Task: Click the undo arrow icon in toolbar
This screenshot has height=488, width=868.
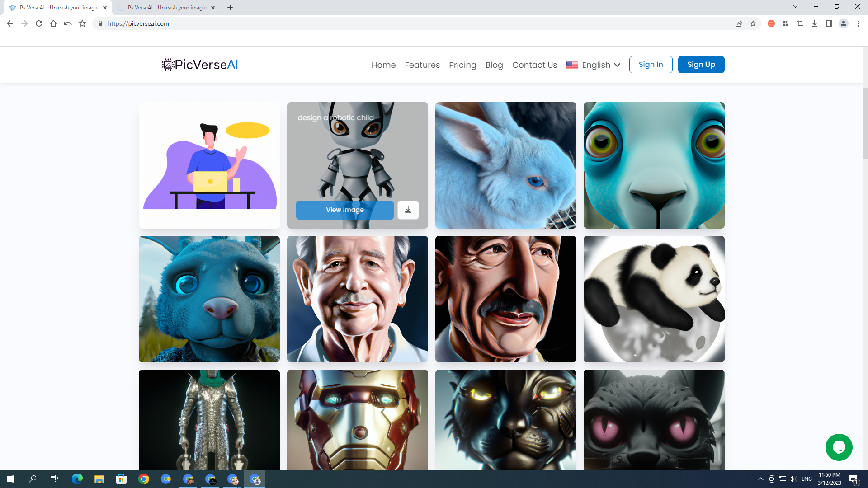Action: pyautogui.click(x=68, y=23)
